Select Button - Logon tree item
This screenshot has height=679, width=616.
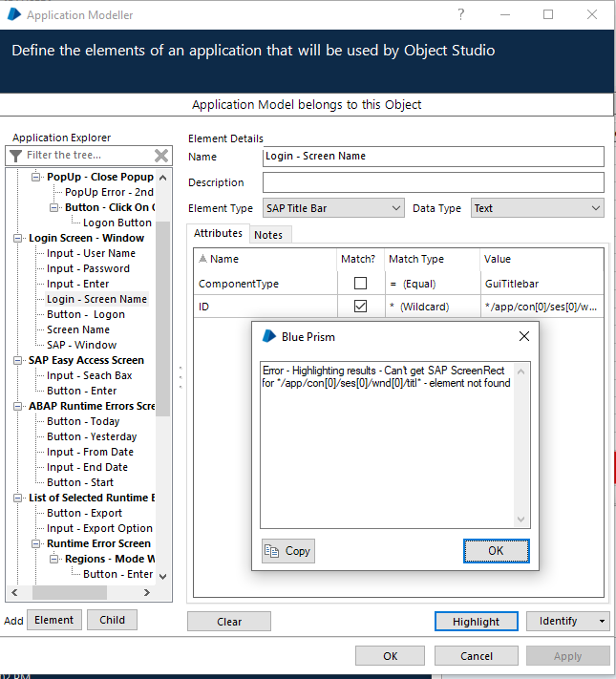coord(86,314)
